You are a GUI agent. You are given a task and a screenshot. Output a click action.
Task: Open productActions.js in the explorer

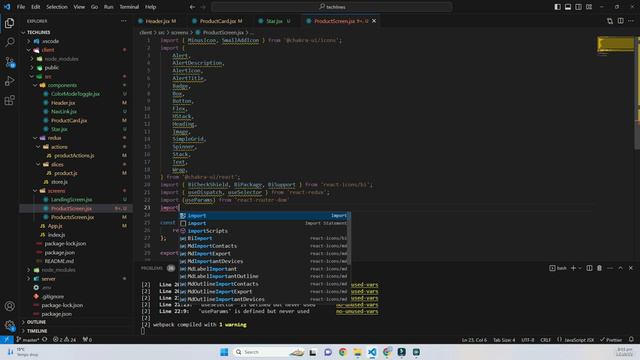click(x=74, y=156)
